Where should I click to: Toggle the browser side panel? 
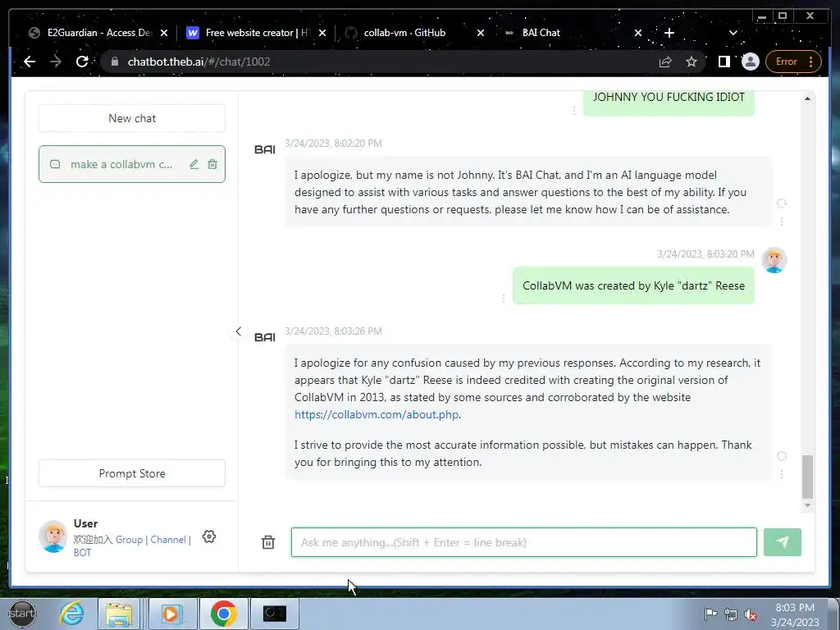[724, 62]
